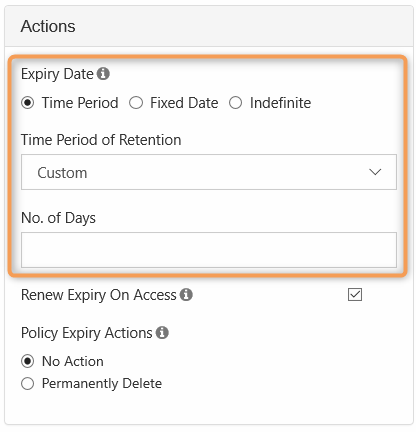Toggle the Renew Expiry On Access checkbox
Screen dimensions: 416x432
pos(355,295)
